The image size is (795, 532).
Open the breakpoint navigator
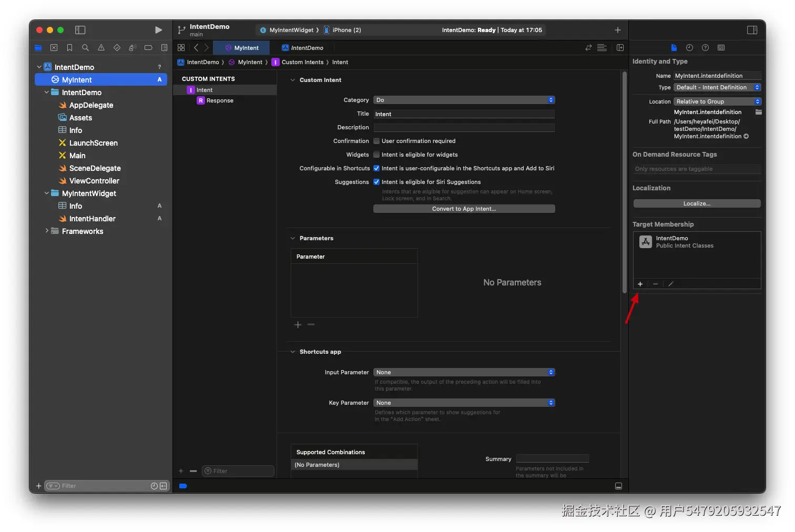[148, 48]
